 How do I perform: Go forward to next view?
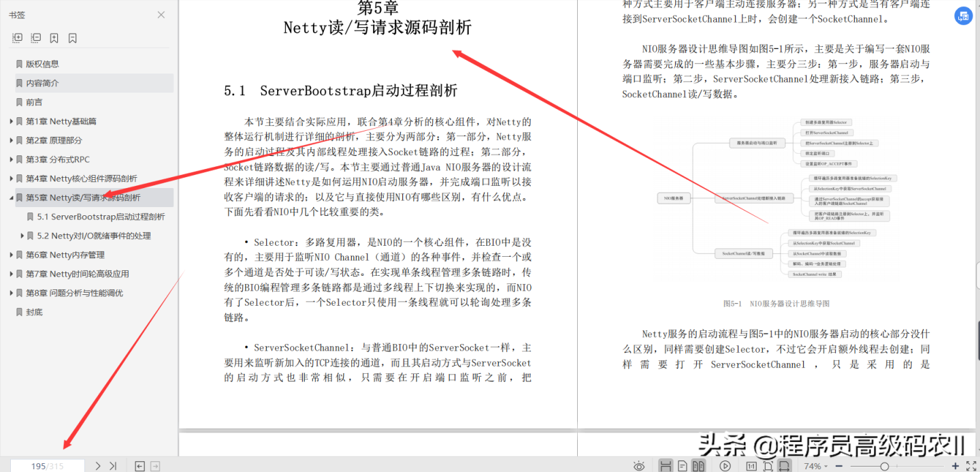coord(155,466)
